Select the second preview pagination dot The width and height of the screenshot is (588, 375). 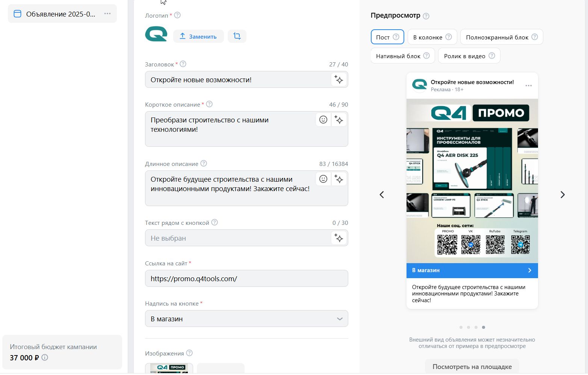click(x=469, y=327)
